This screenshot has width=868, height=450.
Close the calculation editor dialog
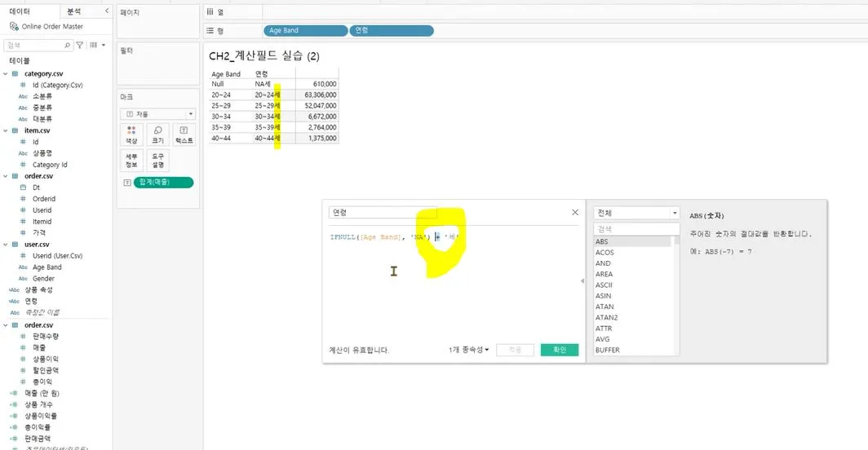click(575, 212)
